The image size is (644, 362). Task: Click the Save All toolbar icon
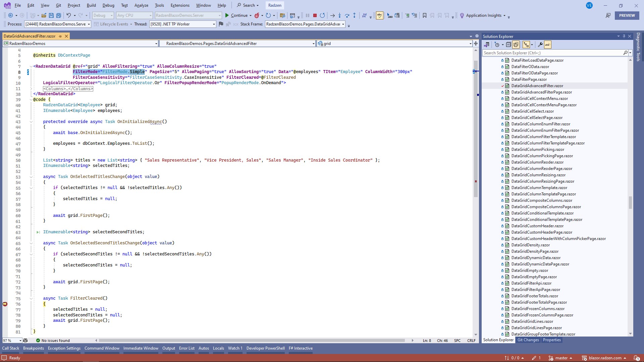coord(59,15)
